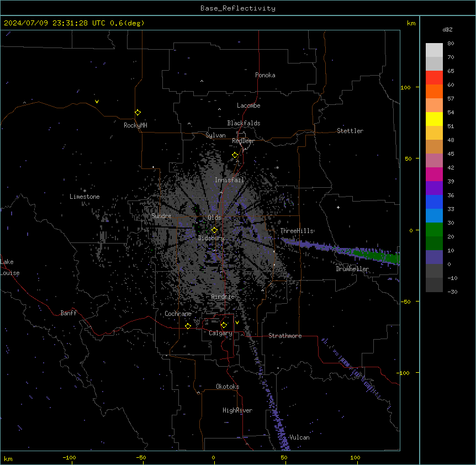Click the Strathmore label
This screenshot has height=465, width=476.
coord(285,336)
